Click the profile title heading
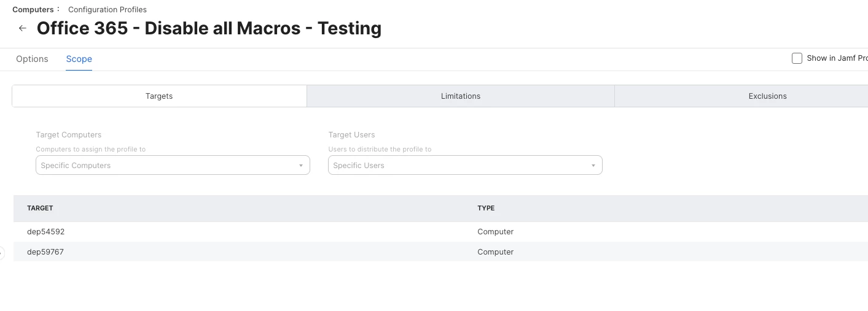 click(x=209, y=28)
